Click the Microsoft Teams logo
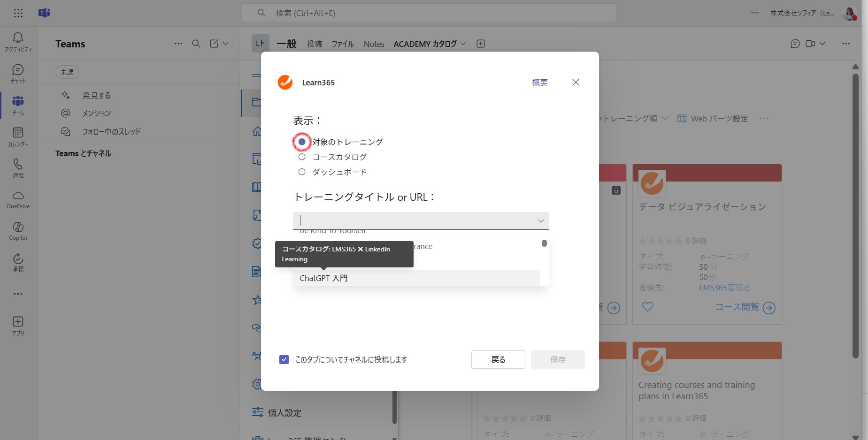The image size is (868, 440). click(x=44, y=13)
